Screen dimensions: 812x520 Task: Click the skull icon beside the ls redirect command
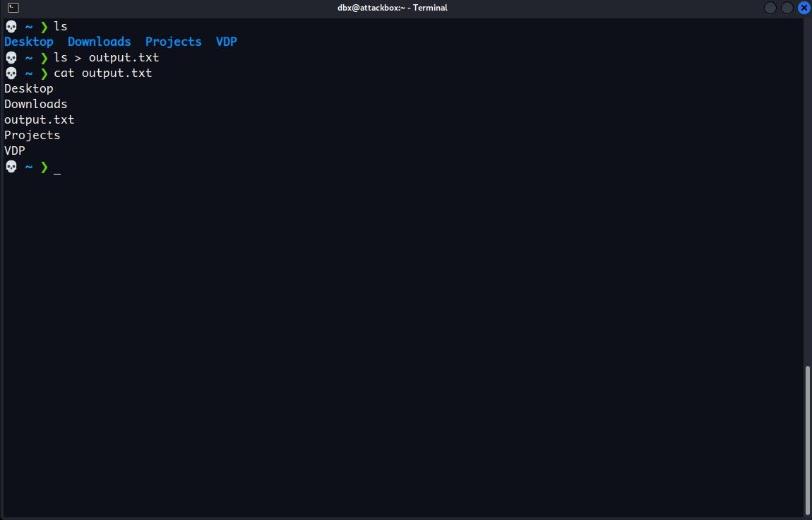(x=11, y=57)
